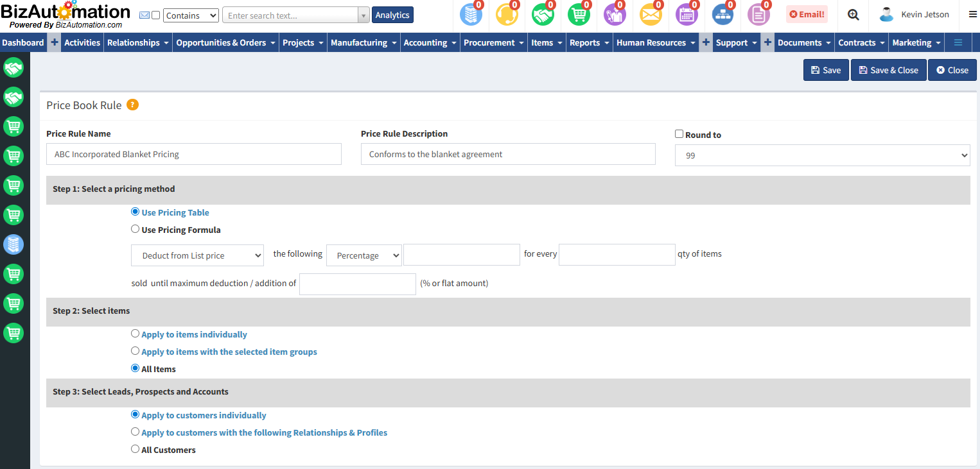Open the Deduct from List price dropdown
This screenshot has height=469, width=980.
pyautogui.click(x=197, y=255)
